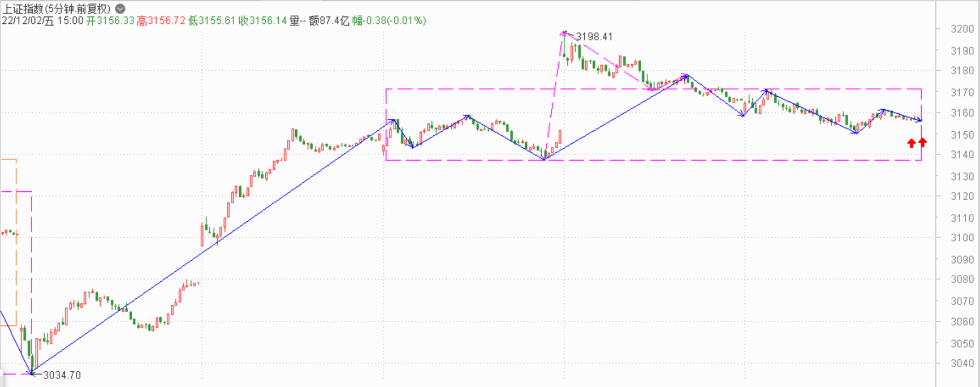Viewport: 980px width, 387px height.
Task: Click the 3150 price axis label
Action: [x=962, y=135]
